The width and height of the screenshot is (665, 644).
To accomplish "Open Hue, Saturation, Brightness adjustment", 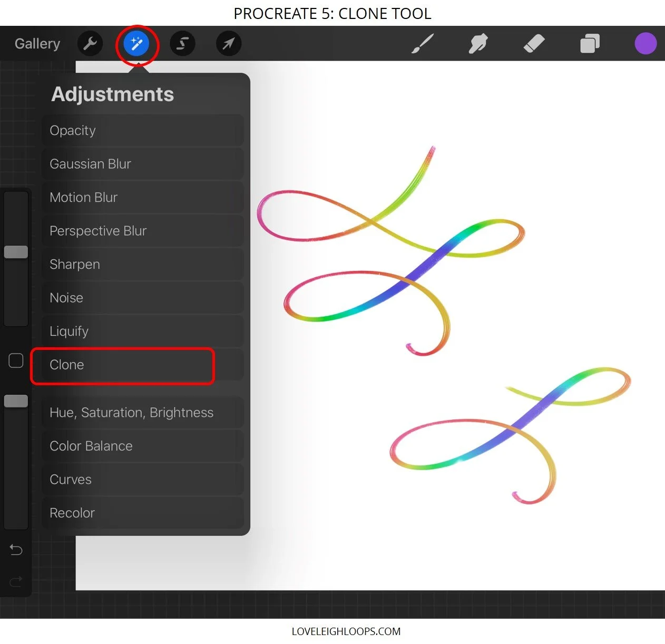I will [x=143, y=412].
